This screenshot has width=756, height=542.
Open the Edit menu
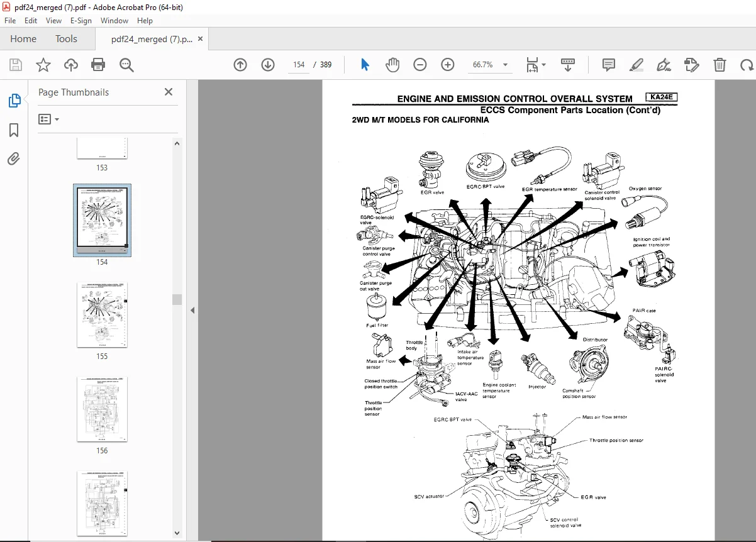click(31, 20)
